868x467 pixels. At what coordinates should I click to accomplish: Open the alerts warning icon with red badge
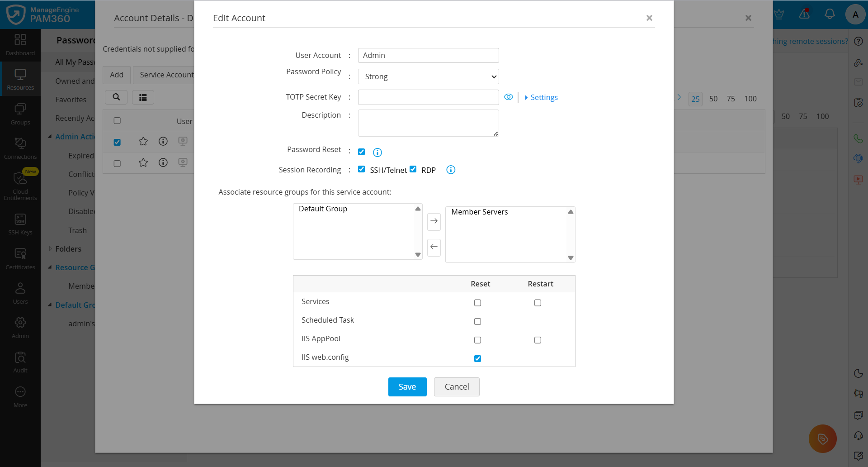pos(804,14)
